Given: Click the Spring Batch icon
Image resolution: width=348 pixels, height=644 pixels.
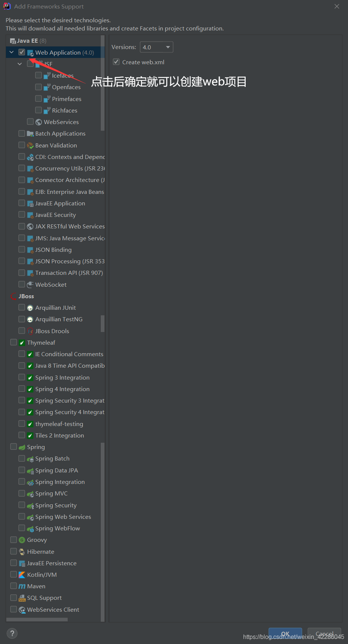Looking at the screenshot, I should click(30, 459).
